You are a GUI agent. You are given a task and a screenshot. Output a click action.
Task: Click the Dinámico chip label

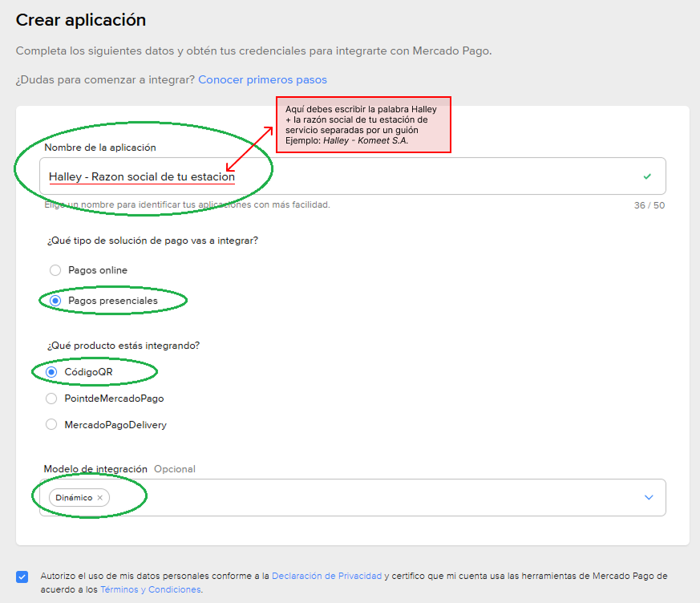pyautogui.click(x=74, y=498)
